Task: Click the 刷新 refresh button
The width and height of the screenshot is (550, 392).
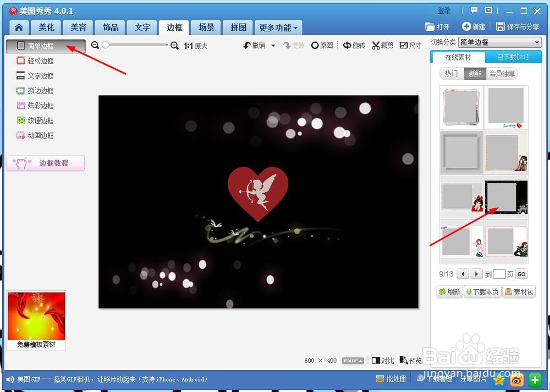Action: [x=449, y=292]
